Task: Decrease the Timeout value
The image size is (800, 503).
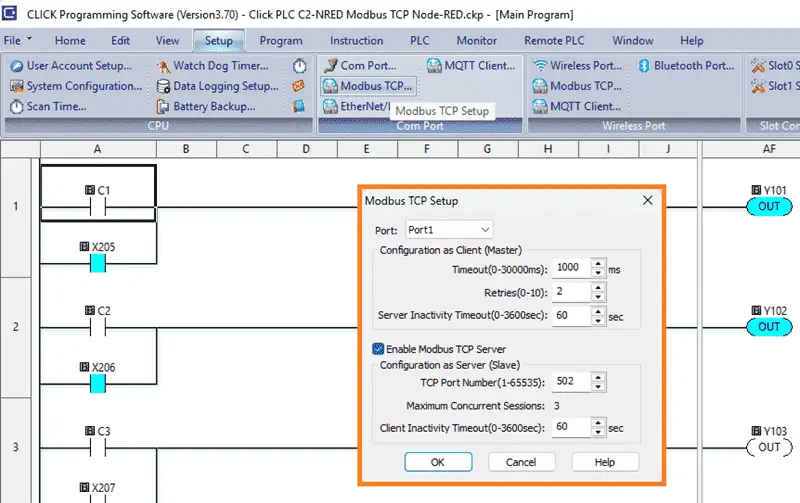Action: pyautogui.click(x=598, y=272)
